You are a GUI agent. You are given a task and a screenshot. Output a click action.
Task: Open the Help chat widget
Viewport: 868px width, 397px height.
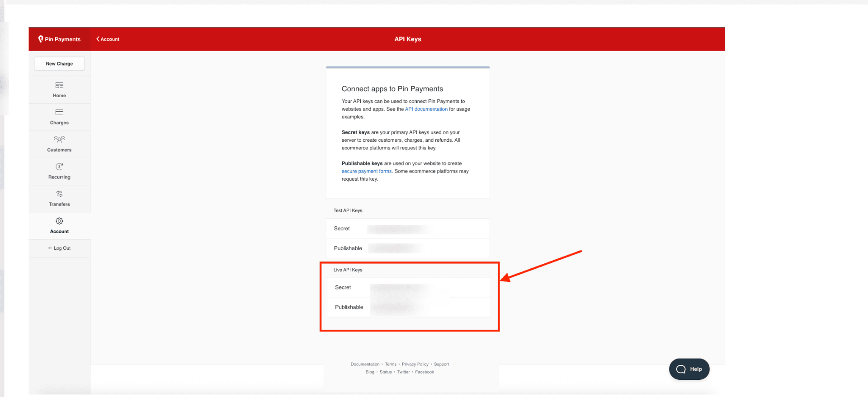689,369
